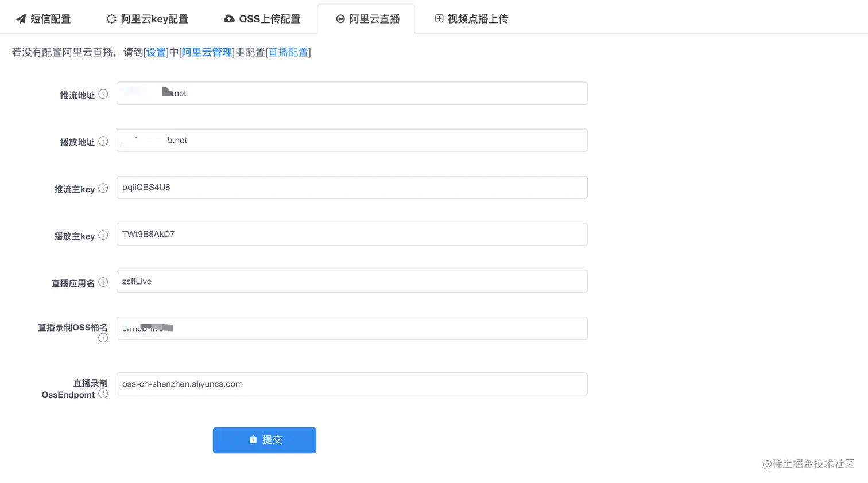Click the circle arrow icon on 阿里云直播
The width and height of the screenshot is (868, 483).
[x=340, y=19]
